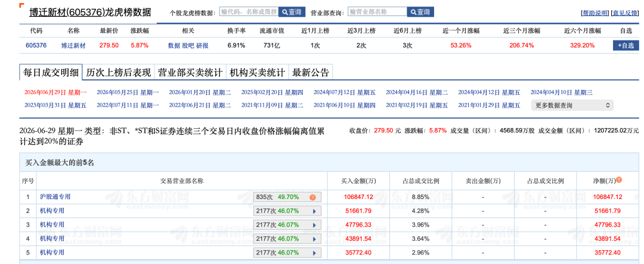644x264 pixels.
Task: Expand arrow in row 3 机构专用 stats box
Action: [x=315, y=225]
